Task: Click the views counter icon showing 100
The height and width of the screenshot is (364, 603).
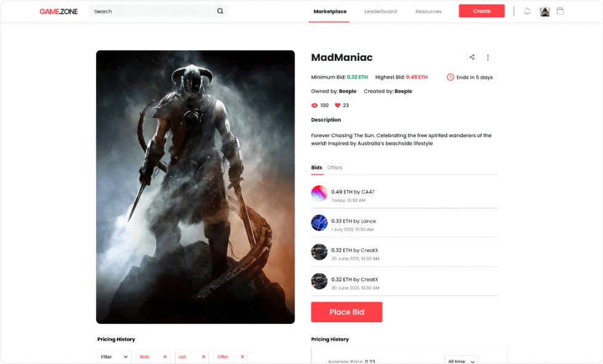Action: tap(315, 105)
